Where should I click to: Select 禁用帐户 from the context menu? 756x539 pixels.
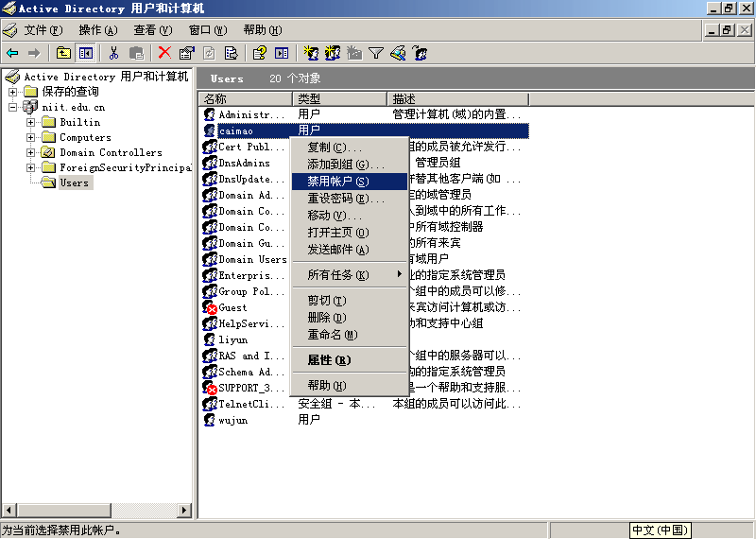pos(337,181)
